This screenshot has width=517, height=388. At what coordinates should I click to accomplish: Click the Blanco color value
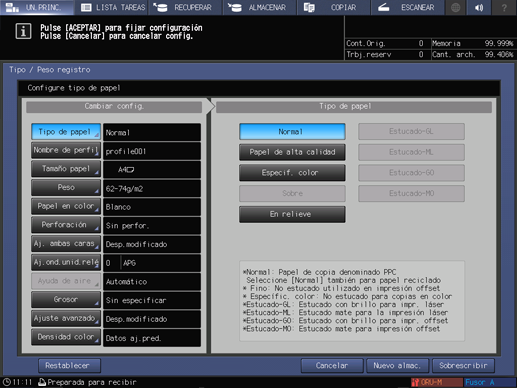click(152, 207)
